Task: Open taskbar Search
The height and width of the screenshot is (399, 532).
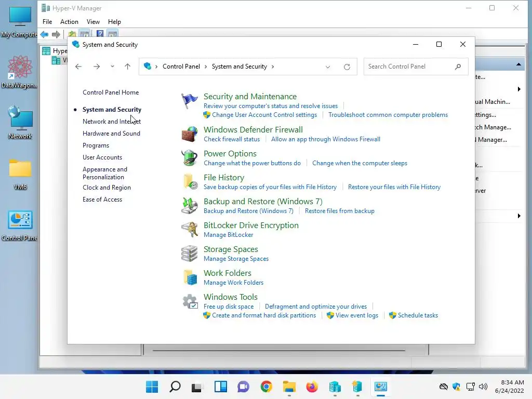Action: point(175,387)
